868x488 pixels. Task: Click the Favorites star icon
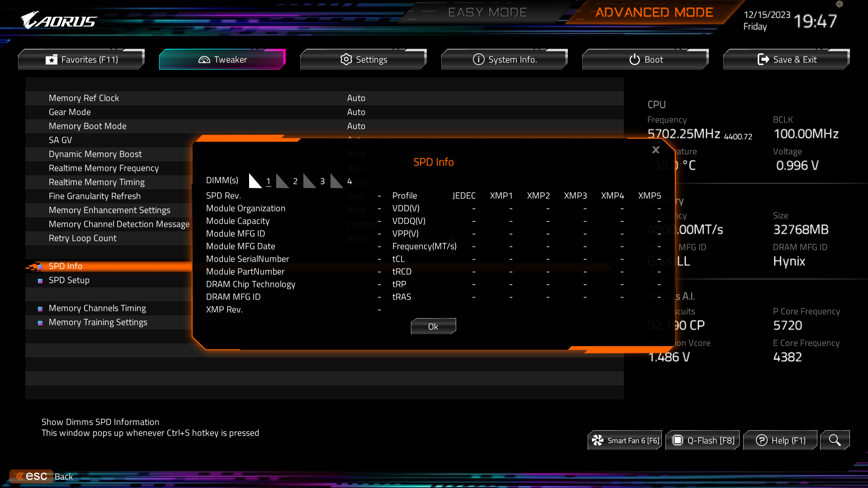pos(52,60)
